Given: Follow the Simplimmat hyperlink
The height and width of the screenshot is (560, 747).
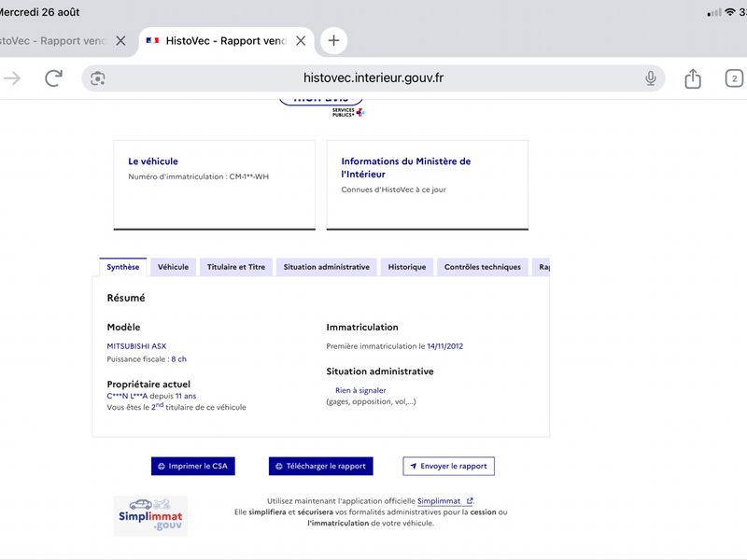Looking at the screenshot, I should click(444, 501).
